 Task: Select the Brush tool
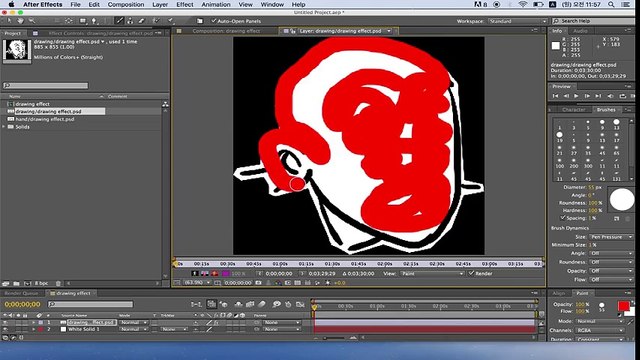pos(119,21)
